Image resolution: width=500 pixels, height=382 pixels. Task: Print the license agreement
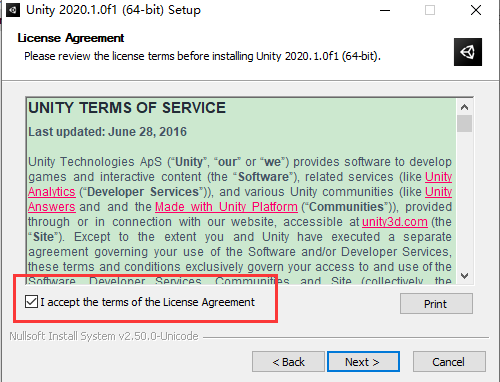click(436, 304)
